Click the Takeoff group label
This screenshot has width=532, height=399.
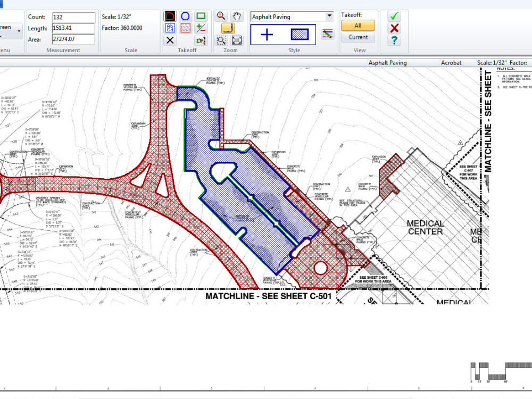187,50
